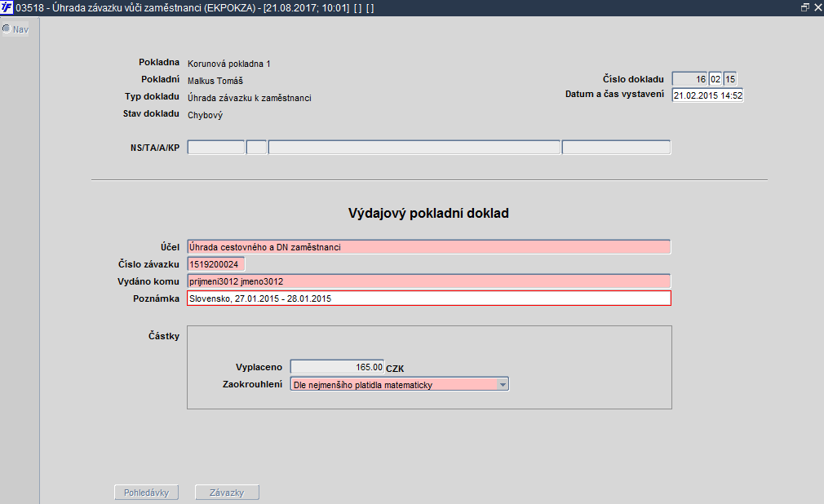Click the Pokladní label

point(160,79)
